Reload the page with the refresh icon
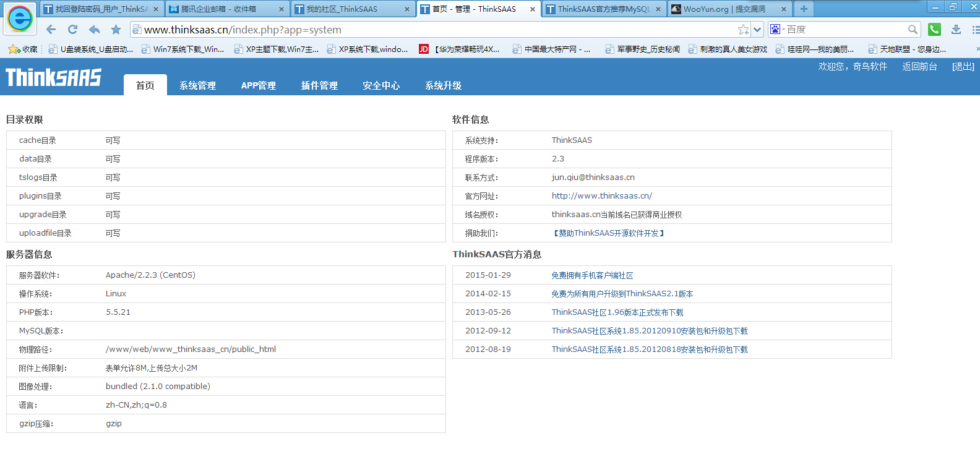 pos(72,30)
